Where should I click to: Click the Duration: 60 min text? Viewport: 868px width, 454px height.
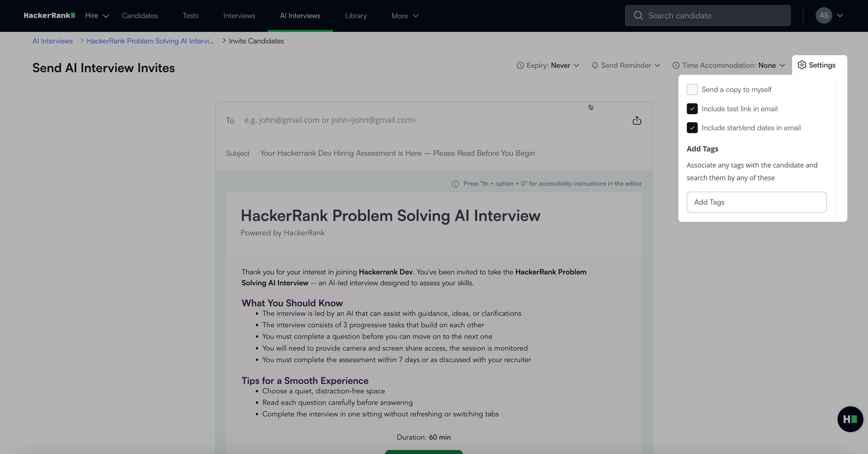click(x=424, y=437)
